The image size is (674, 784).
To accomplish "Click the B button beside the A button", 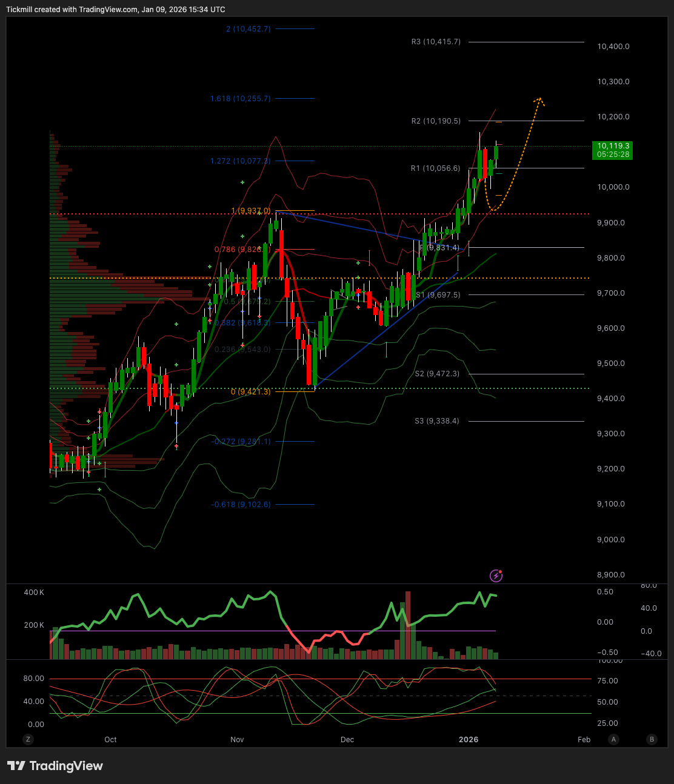I will pos(652,739).
